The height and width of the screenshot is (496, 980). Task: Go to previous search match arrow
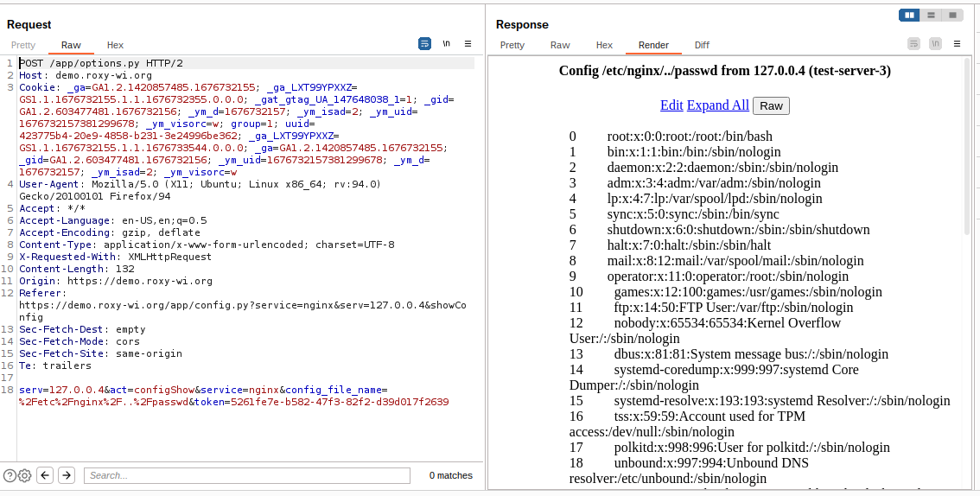[x=45, y=475]
